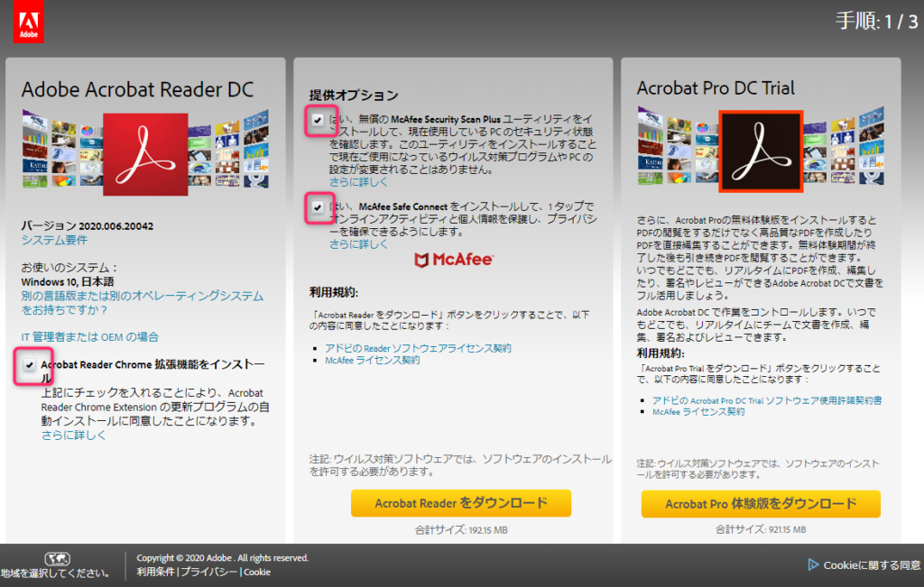Click the Adobe logo in header
Image resolution: width=924 pixels, height=587 pixels.
click(x=29, y=22)
